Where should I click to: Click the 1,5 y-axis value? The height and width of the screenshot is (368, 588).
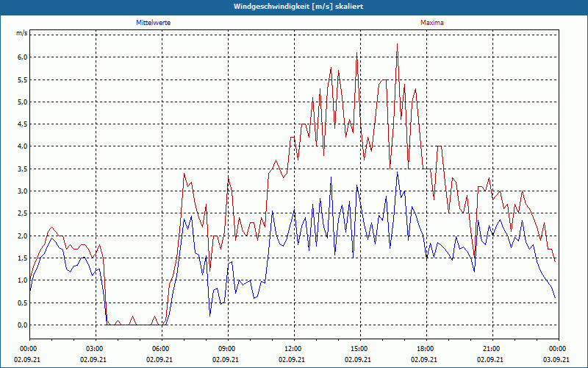(x=23, y=258)
